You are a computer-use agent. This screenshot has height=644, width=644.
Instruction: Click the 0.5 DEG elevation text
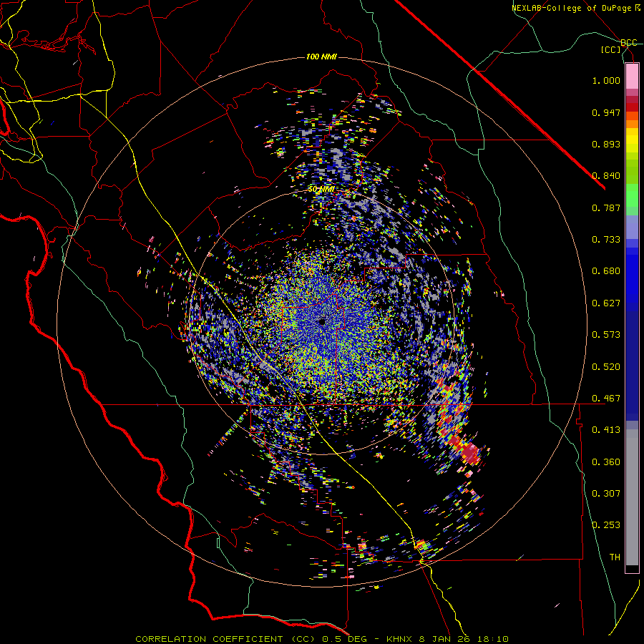pyautogui.click(x=346, y=639)
